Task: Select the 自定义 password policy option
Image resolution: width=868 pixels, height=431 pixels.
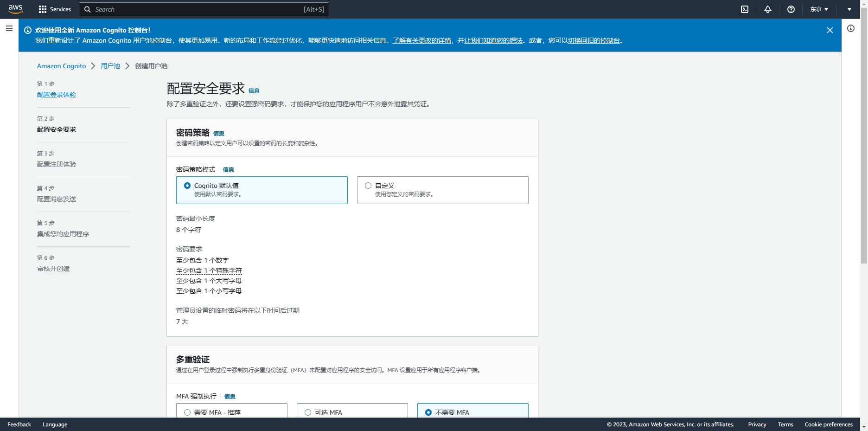Action: click(x=368, y=186)
